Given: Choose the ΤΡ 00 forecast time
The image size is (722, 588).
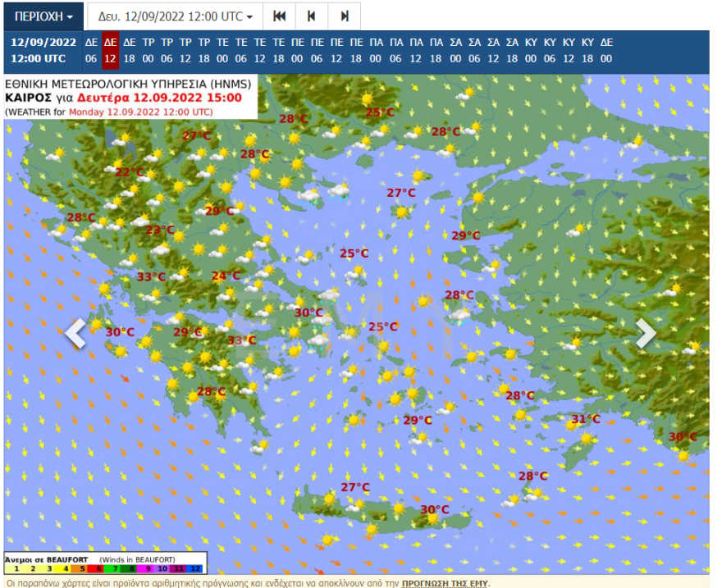Looking at the screenshot, I should pos(149,51).
